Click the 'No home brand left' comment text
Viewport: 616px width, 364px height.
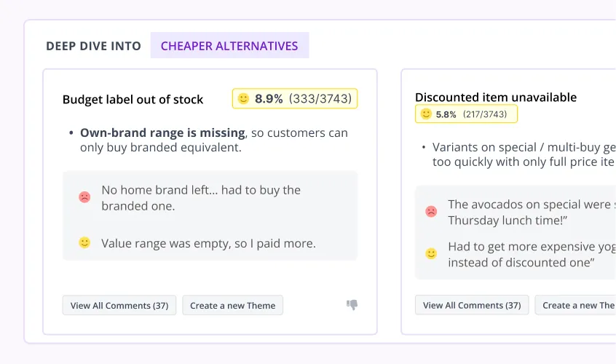[x=201, y=197]
